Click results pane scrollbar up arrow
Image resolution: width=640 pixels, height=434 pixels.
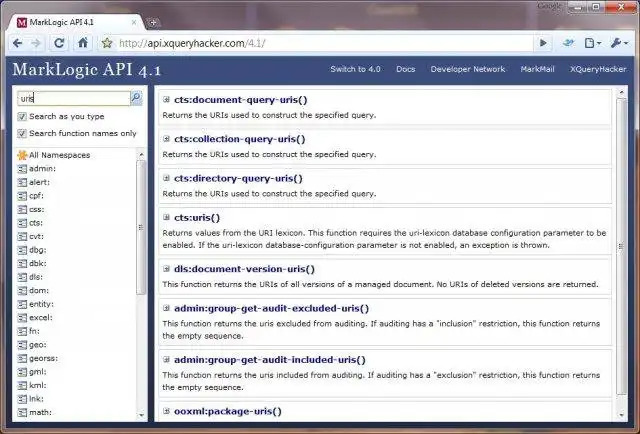621,93
